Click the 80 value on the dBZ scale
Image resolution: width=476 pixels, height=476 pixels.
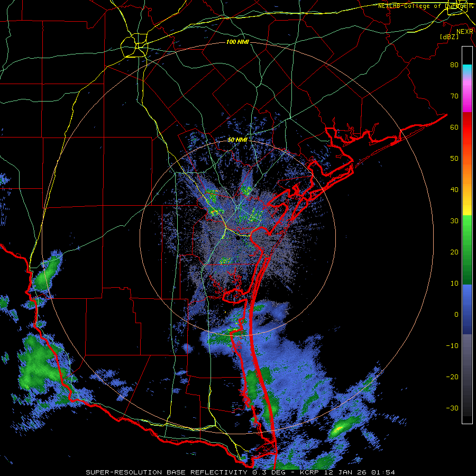(454, 65)
